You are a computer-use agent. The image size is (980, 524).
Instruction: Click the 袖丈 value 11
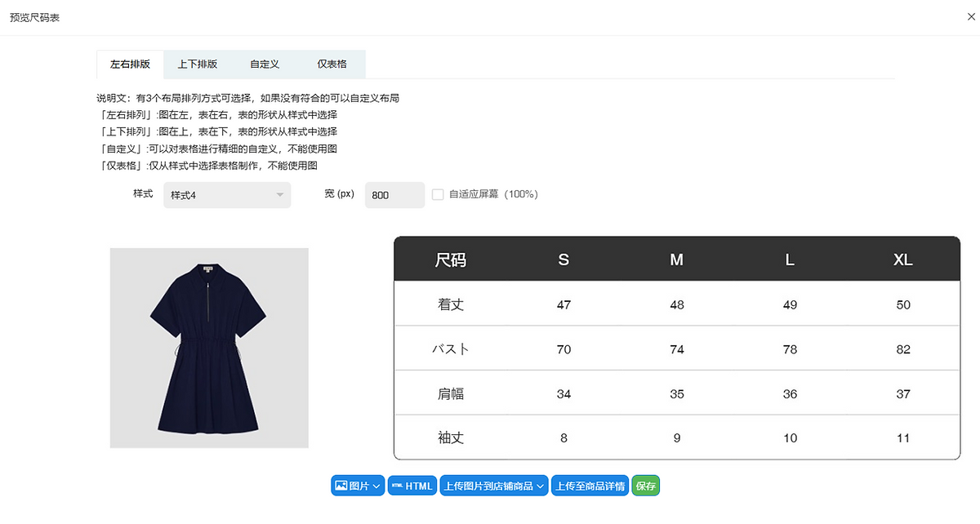[x=902, y=437]
